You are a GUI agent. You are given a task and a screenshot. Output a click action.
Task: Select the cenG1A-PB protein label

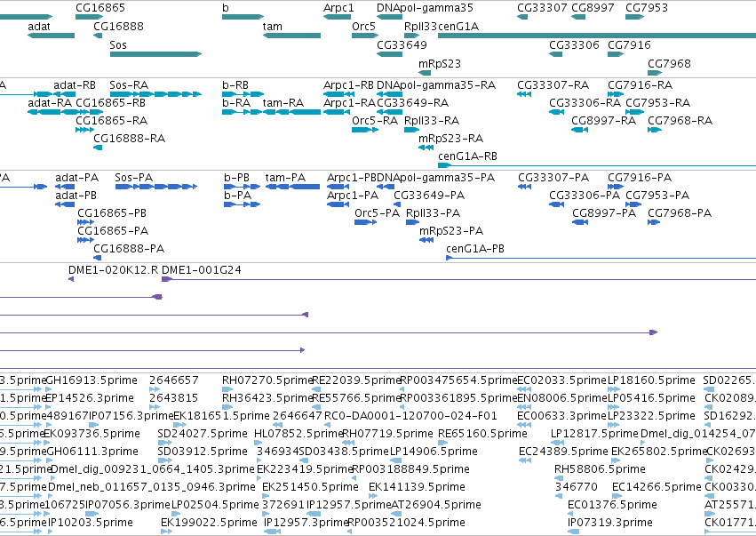point(475,249)
